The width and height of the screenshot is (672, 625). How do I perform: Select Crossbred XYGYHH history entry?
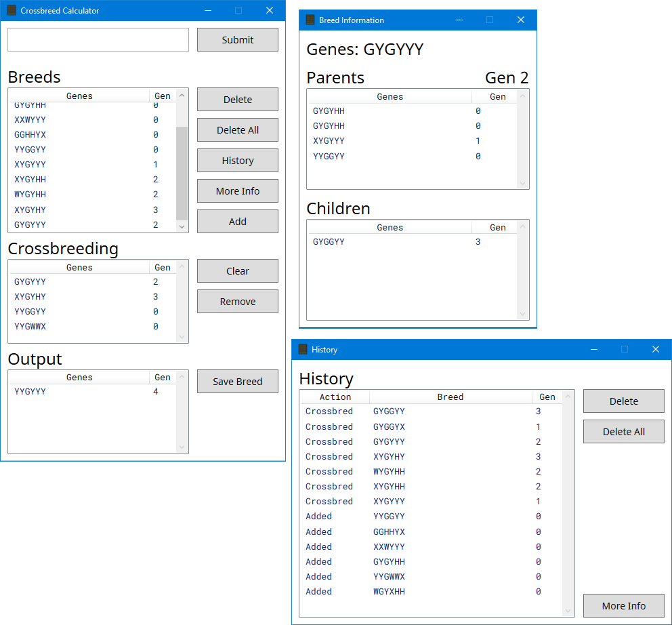pyautogui.click(x=431, y=487)
